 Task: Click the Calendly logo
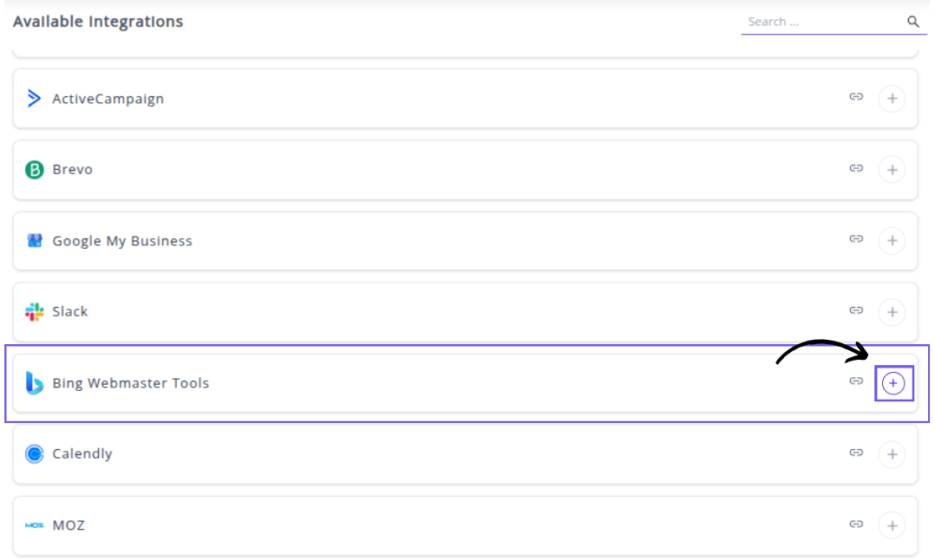click(35, 453)
